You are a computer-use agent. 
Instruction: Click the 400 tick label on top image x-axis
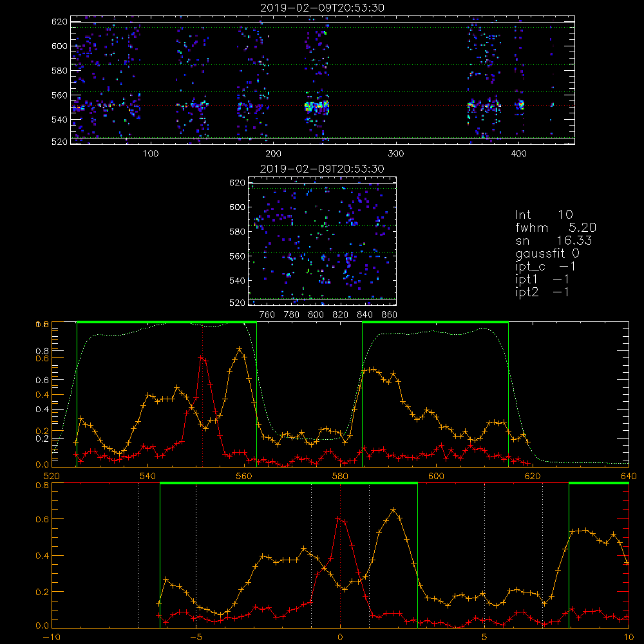pos(518,154)
